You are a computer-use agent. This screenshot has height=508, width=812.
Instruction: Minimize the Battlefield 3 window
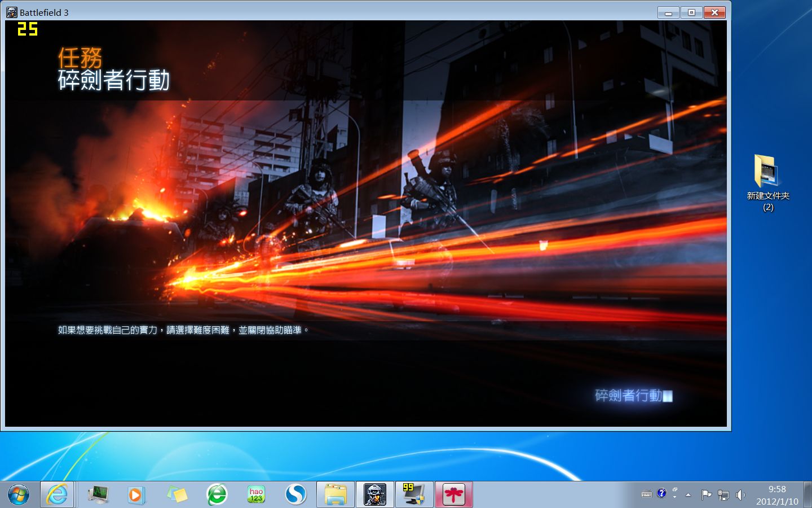click(x=668, y=12)
